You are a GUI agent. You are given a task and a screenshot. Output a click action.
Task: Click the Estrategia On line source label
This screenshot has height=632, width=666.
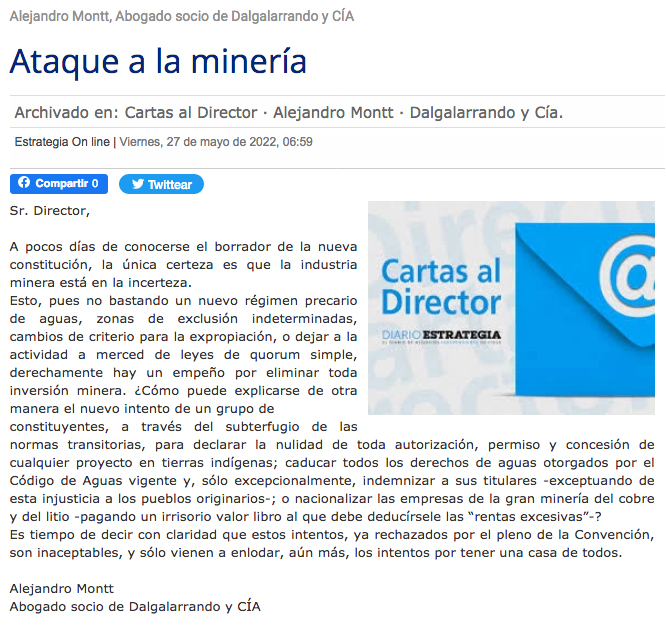[x=62, y=142]
